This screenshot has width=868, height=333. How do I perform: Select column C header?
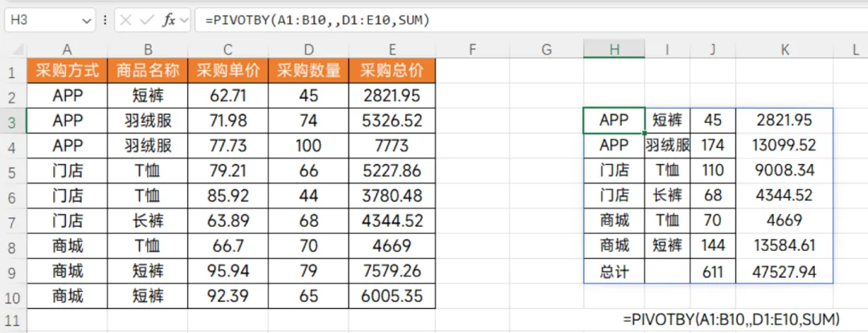(x=228, y=50)
